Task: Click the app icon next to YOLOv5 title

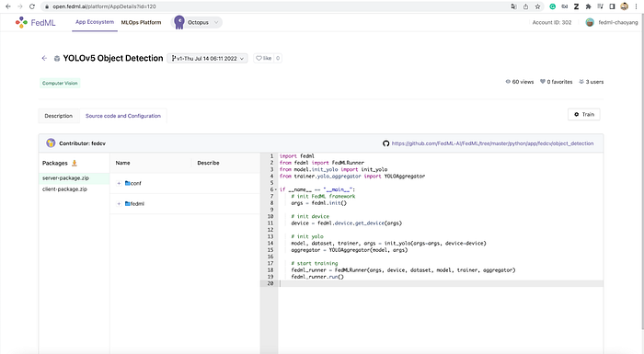Action: click(x=57, y=59)
